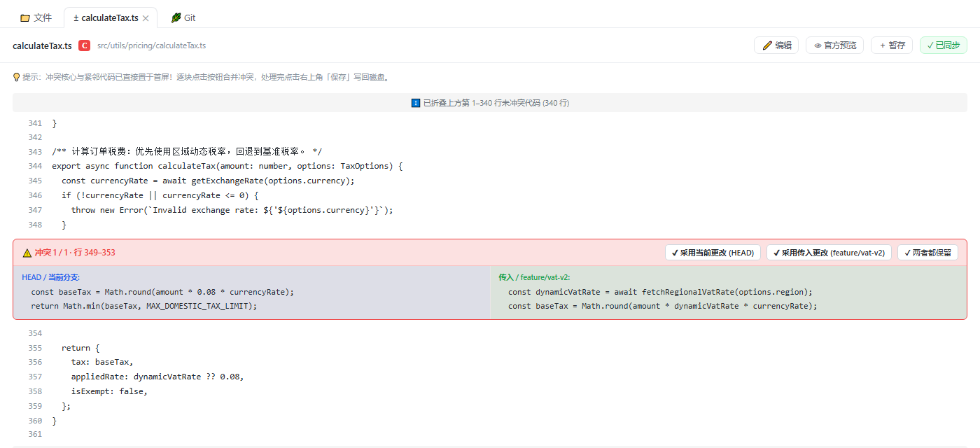Screen dimensions: 980x448
Task: Open the 文件 tab
Action: [x=36, y=17]
